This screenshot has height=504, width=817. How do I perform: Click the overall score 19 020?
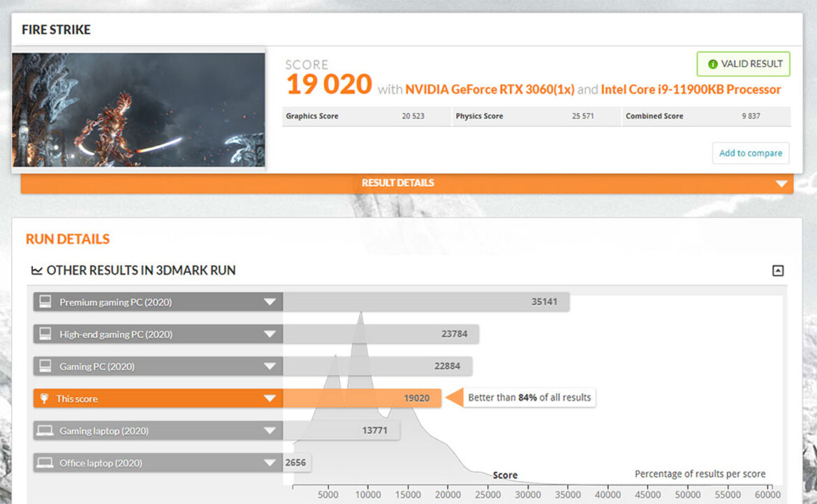(x=329, y=84)
